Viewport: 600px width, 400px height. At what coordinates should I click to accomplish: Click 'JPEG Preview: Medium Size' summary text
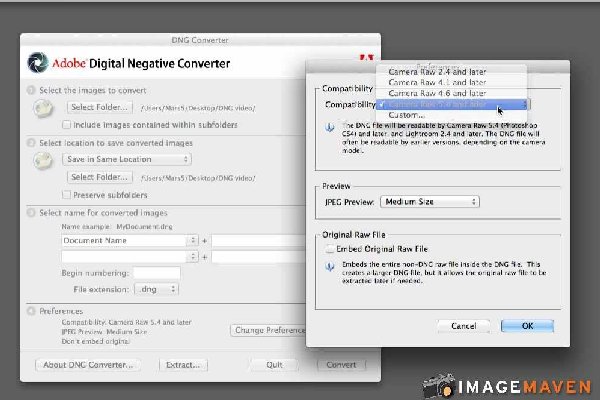coord(104,332)
